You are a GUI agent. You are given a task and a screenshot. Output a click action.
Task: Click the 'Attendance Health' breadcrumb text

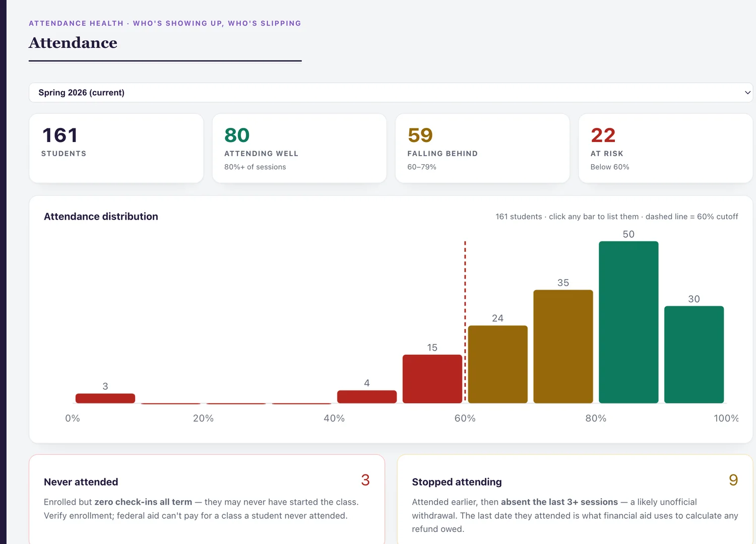[76, 23]
